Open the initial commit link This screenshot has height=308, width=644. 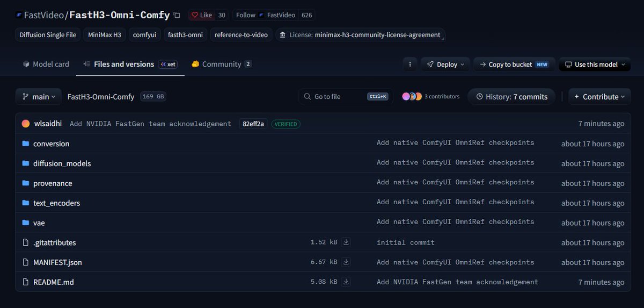pos(406,242)
